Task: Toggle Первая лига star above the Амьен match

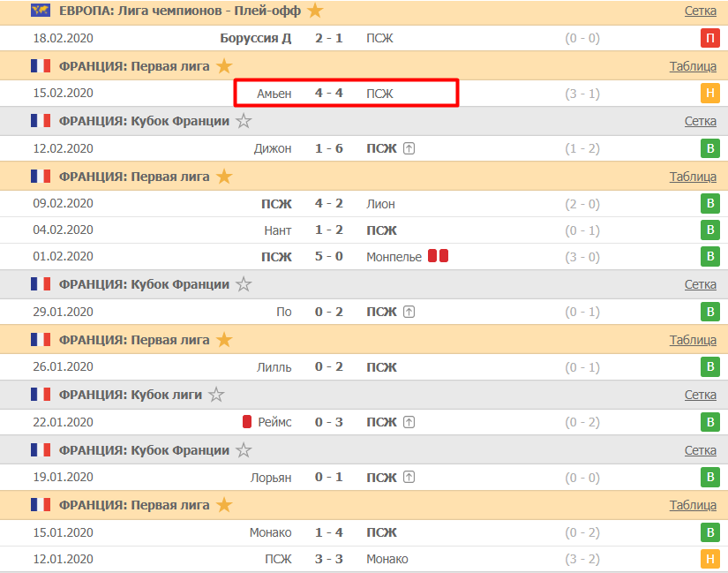Action: point(224,66)
